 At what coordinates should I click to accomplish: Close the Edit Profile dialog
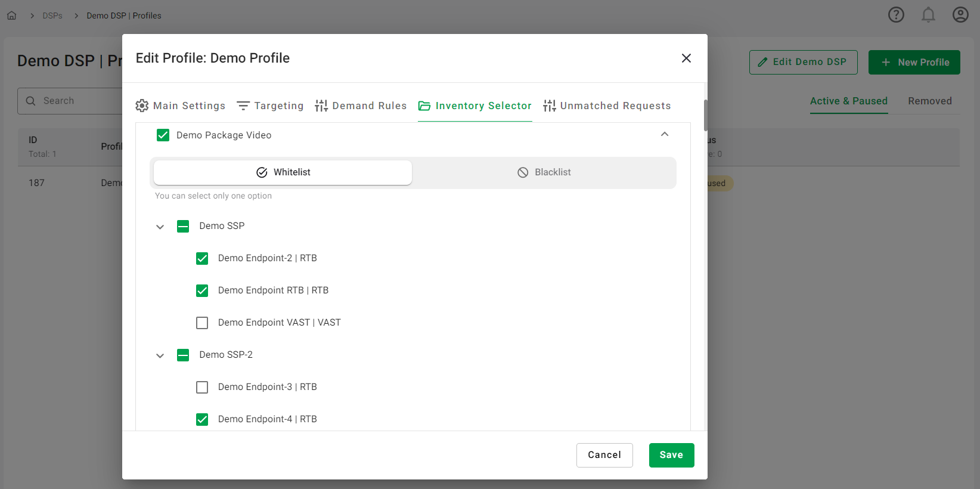(686, 58)
